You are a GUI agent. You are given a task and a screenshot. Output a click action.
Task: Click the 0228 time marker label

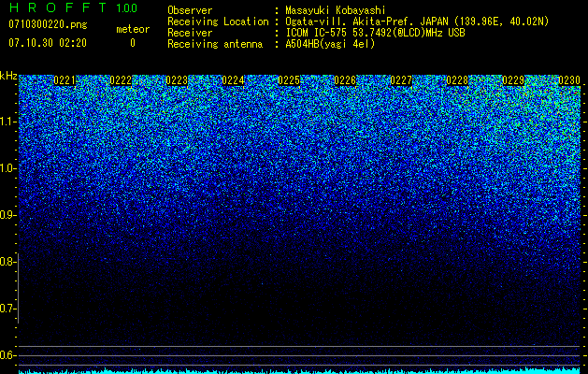coord(457,80)
